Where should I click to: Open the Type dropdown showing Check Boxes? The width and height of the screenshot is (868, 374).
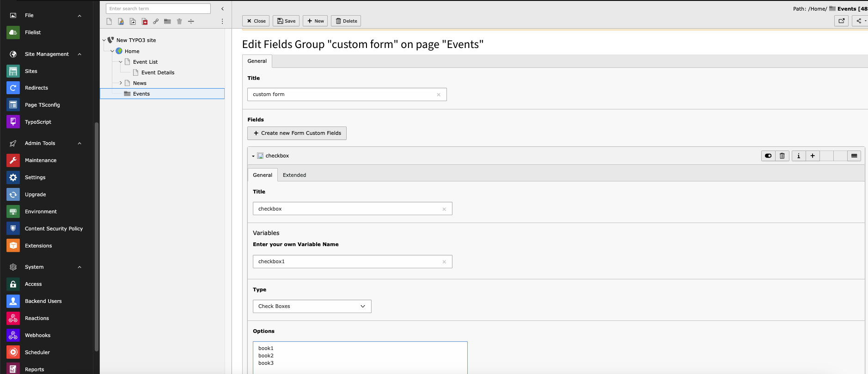312,307
